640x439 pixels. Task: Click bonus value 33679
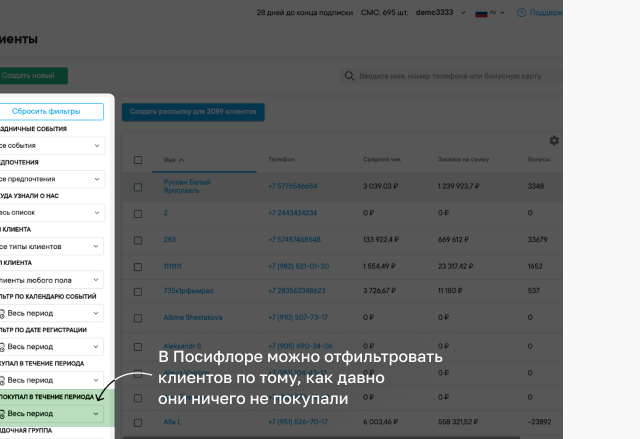(537, 239)
